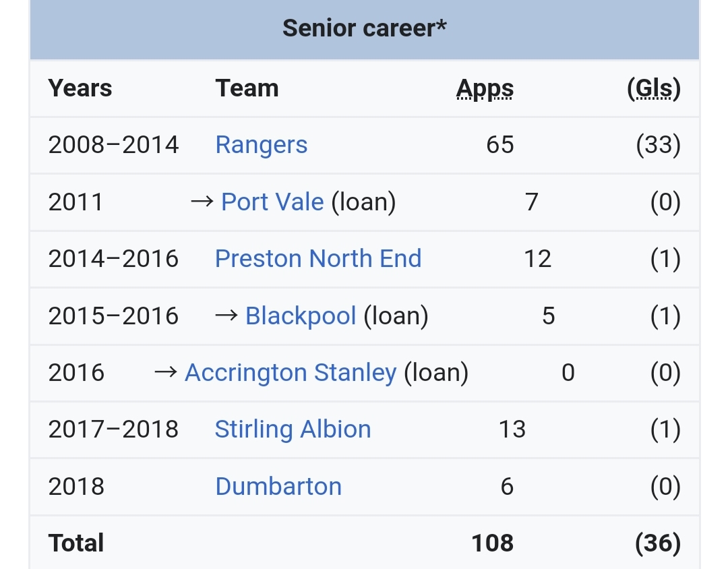Click the Senior career header
This screenshot has height=569, width=728.
point(364,28)
